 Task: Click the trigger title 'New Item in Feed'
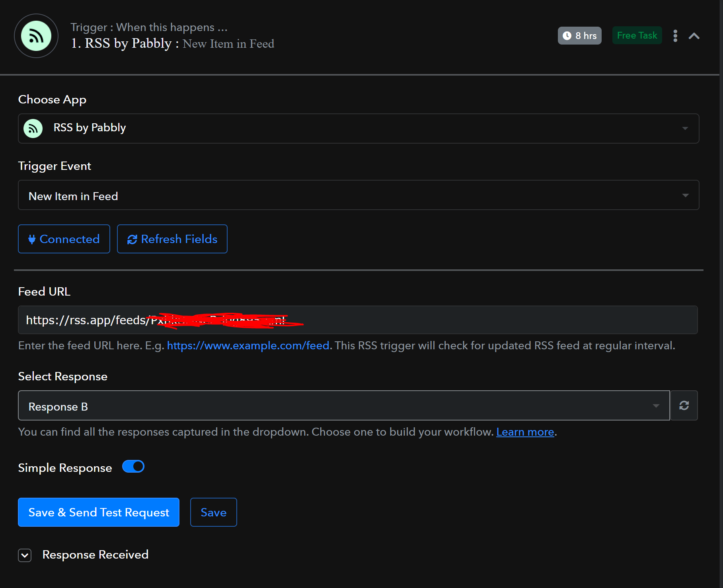point(228,44)
